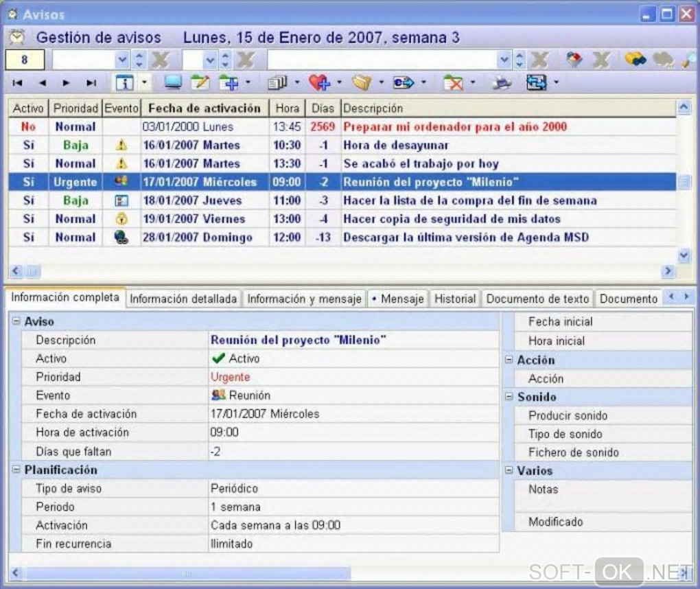Select row Hacer la lista de la compra

click(342, 200)
